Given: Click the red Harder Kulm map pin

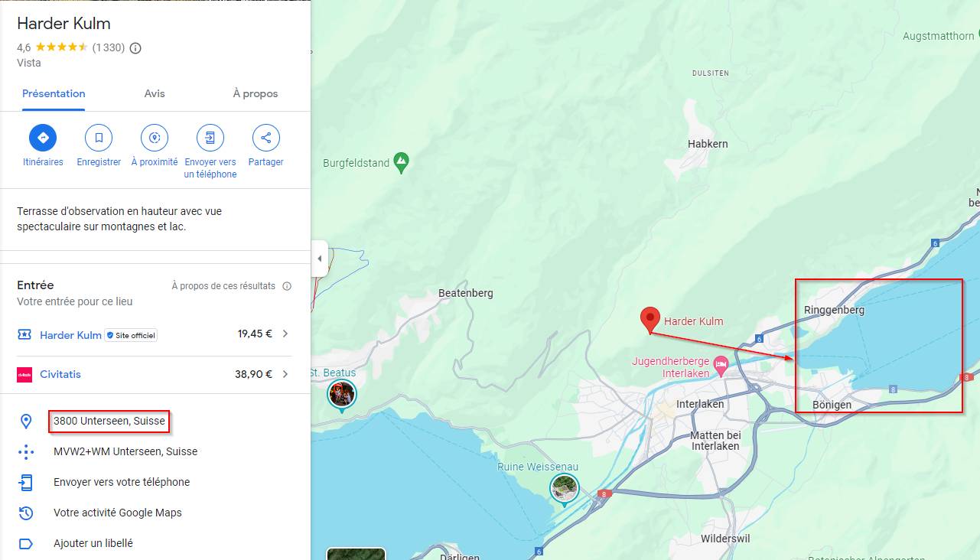Looking at the screenshot, I should (650, 319).
